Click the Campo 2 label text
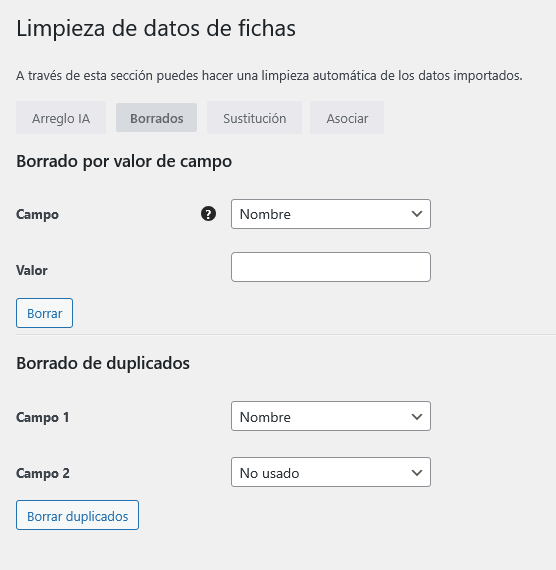This screenshot has width=556, height=570. [x=43, y=473]
